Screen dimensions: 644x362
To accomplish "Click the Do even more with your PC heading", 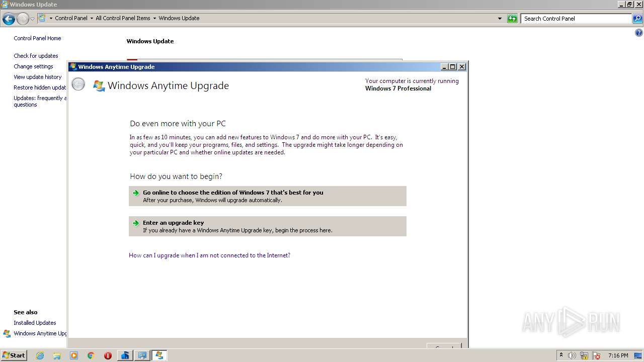I will click(x=178, y=124).
